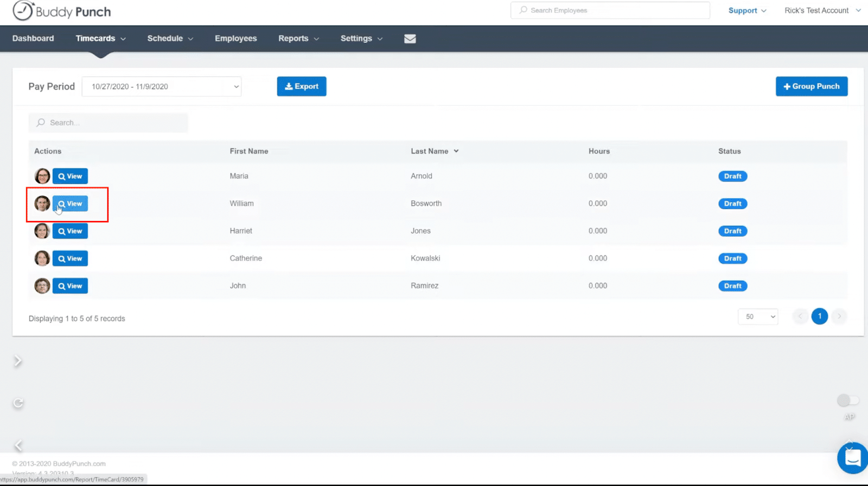The width and height of the screenshot is (868, 486).
Task: Click the last name Bosworth cell
Action: 426,204
